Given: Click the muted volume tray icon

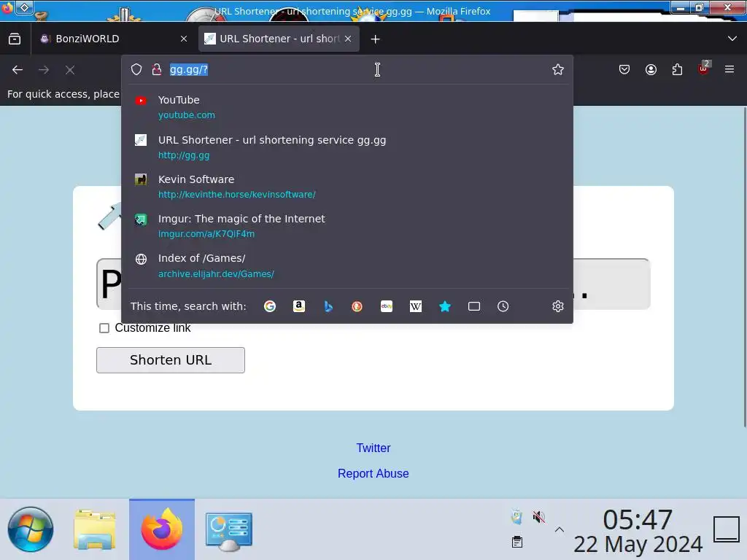Looking at the screenshot, I should click(x=539, y=517).
